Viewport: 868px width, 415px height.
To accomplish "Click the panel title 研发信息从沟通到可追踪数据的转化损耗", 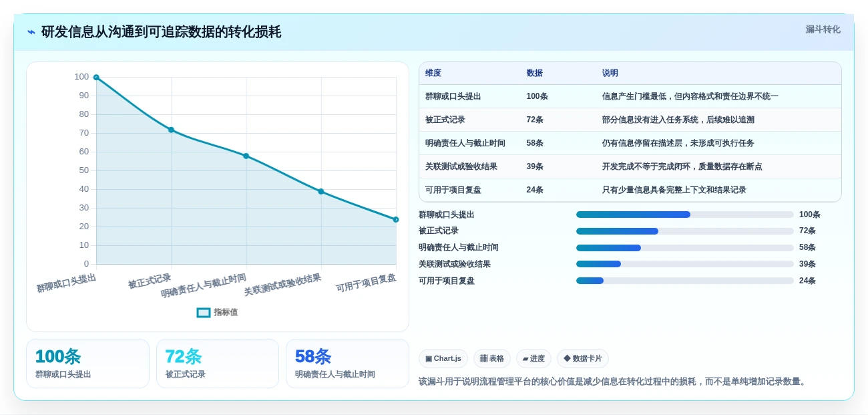I will point(161,32).
